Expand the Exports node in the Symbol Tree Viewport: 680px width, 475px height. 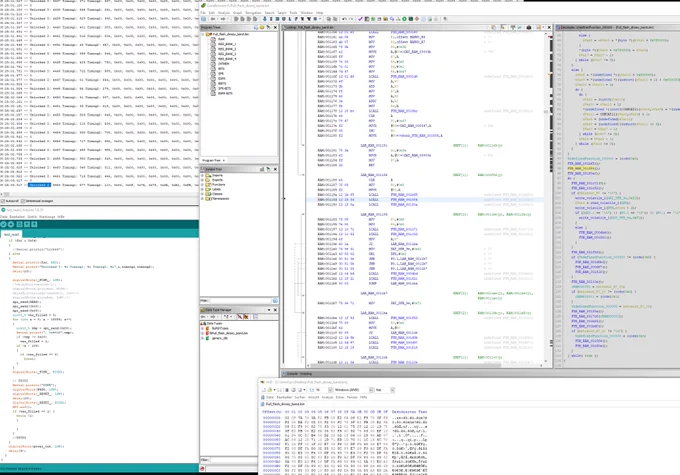(x=203, y=180)
